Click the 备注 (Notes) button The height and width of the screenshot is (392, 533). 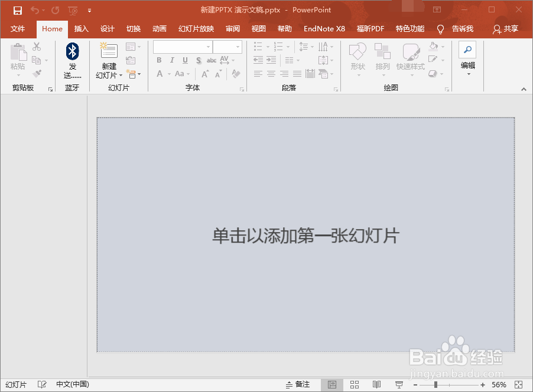click(x=297, y=384)
